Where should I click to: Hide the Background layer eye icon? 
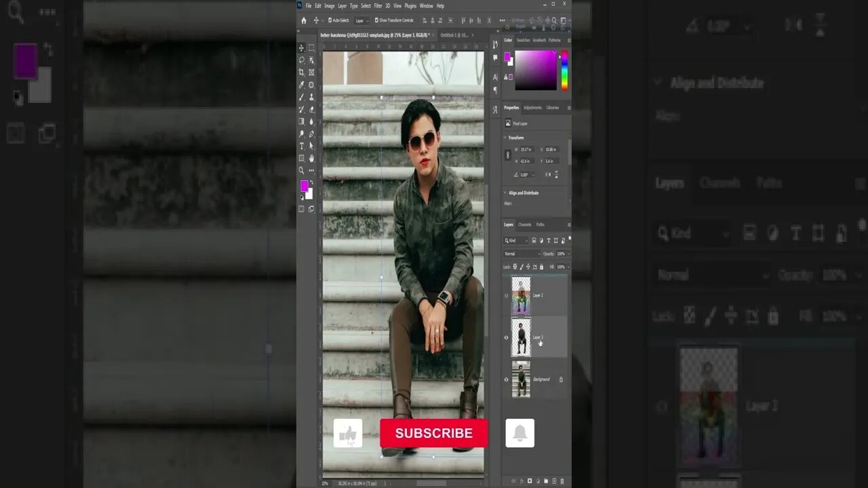tap(506, 380)
